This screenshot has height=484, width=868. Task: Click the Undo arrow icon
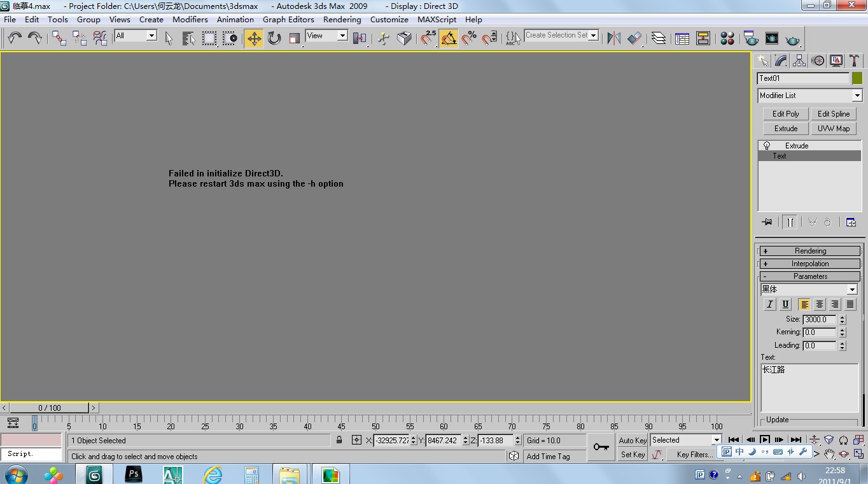point(15,38)
